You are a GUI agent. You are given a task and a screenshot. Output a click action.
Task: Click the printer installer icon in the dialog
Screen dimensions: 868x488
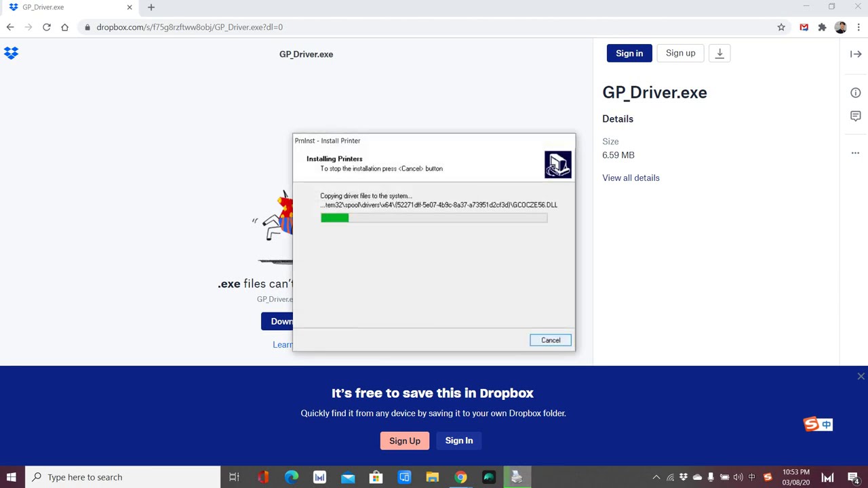(x=558, y=165)
